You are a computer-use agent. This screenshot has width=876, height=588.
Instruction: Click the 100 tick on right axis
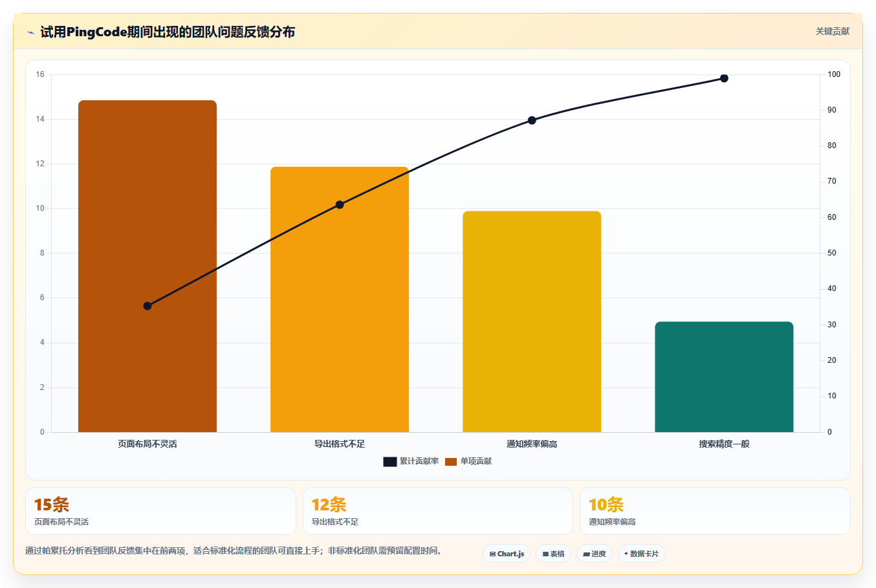(834, 74)
